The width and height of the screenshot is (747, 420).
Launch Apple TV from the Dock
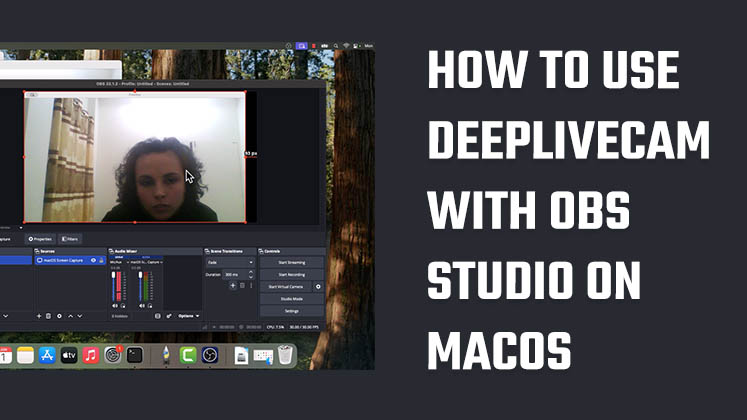[69, 355]
